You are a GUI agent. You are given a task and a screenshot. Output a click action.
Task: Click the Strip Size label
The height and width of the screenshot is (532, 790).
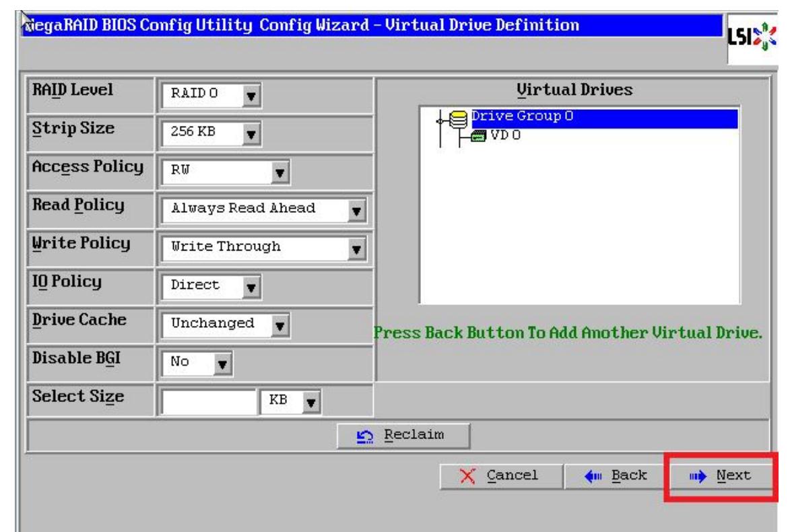[73, 129]
